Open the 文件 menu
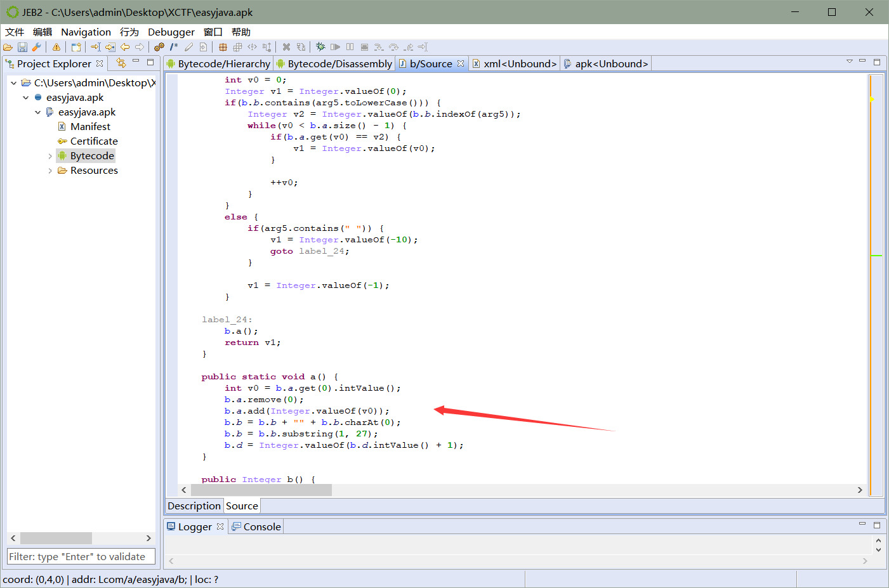Image resolution: width=889 pixels, height=588 pixels. [x=15, y=32]
